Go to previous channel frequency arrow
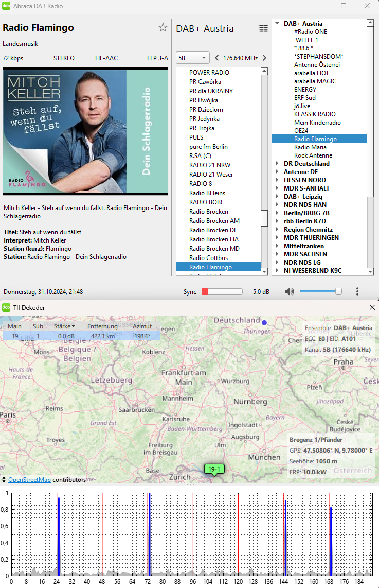379x588 pixels. (217, 58)
